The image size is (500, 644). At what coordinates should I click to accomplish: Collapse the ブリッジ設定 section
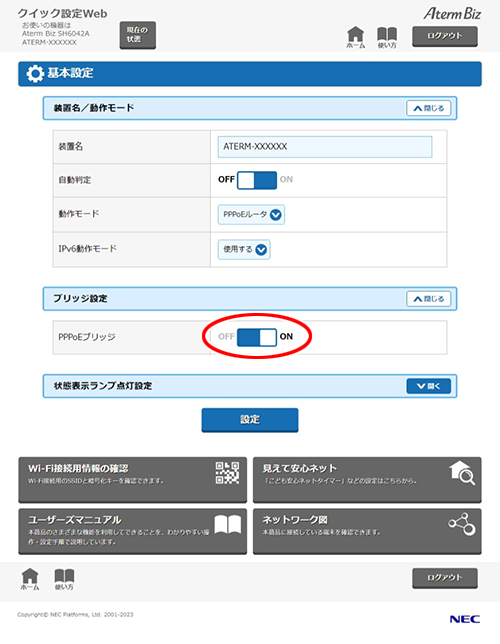pyautogui.click(x=429, y=299)
